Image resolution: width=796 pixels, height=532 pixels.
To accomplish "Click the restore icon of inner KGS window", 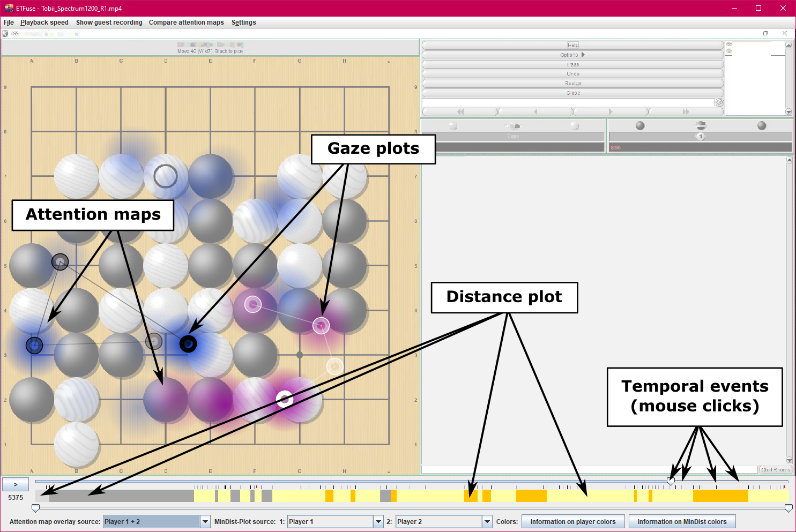I will [765, 33].
